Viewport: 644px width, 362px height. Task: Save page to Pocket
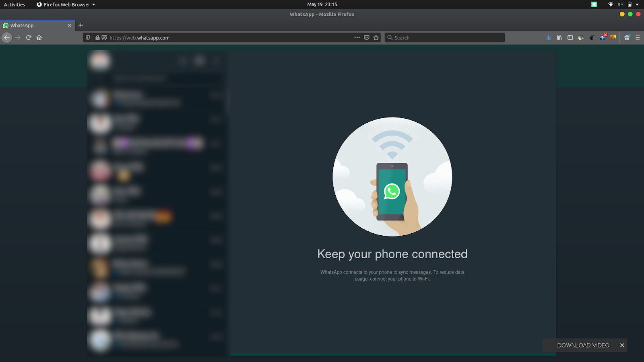pos(367,37)
